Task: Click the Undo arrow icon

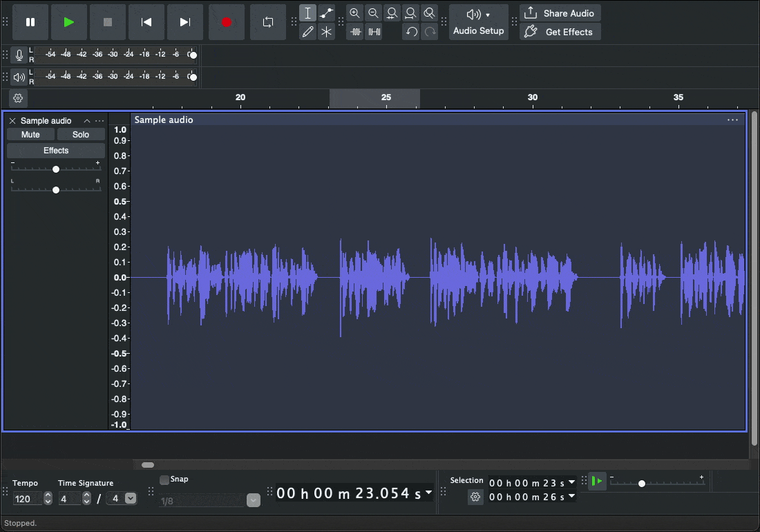Action: click(411, 32)
